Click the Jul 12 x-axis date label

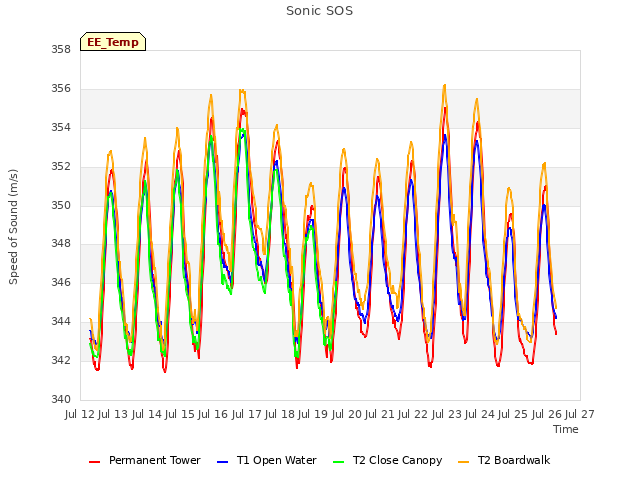(x=80, y=414)
